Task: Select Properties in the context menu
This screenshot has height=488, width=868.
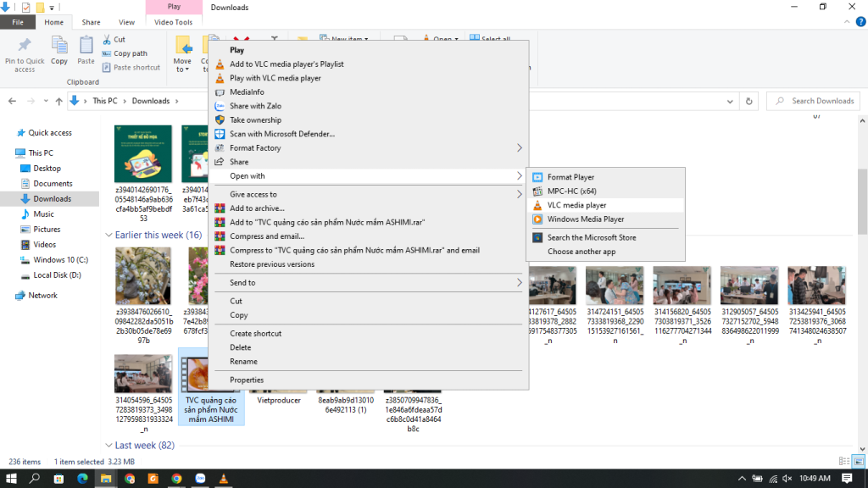Action: (x=247, y=380)
